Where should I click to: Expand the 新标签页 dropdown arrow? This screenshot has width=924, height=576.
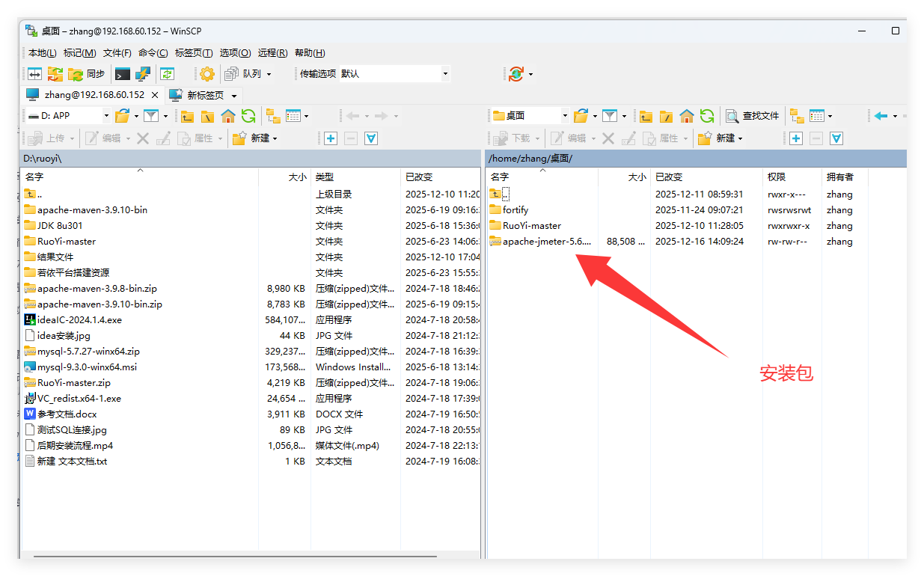click(234, 96)
